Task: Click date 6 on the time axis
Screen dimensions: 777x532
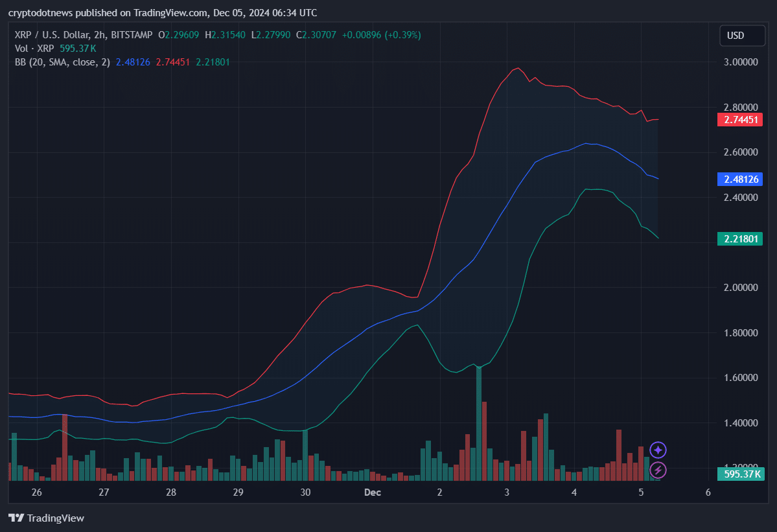Action: point(708,492)
